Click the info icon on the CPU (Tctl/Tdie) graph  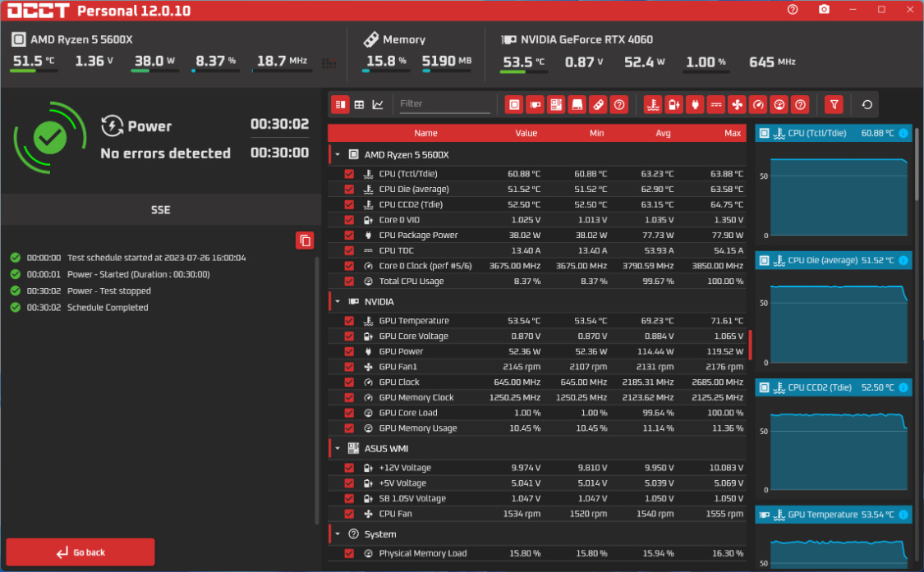903,133
